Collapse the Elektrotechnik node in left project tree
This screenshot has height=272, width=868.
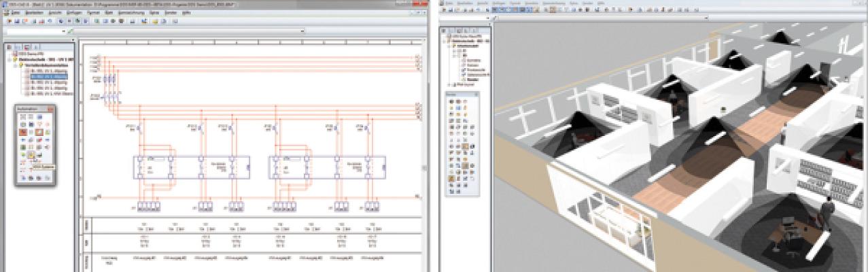pyautogui.click(x=10, y=60)
